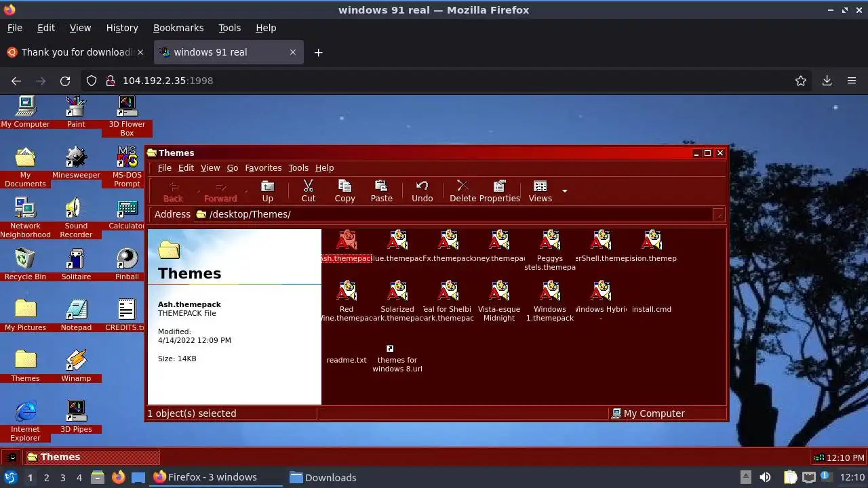Image resolution: width=868 pixels, height=488 pixels.
Task: Open the Recycle Bin desktop icon
Action: [25, 264]
